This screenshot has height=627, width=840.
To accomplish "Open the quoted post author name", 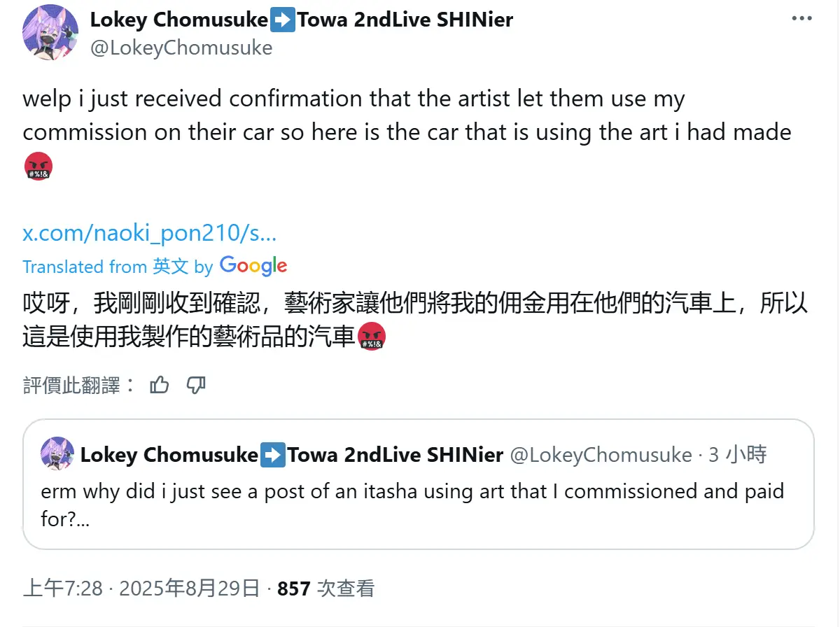I will point(169,456).
